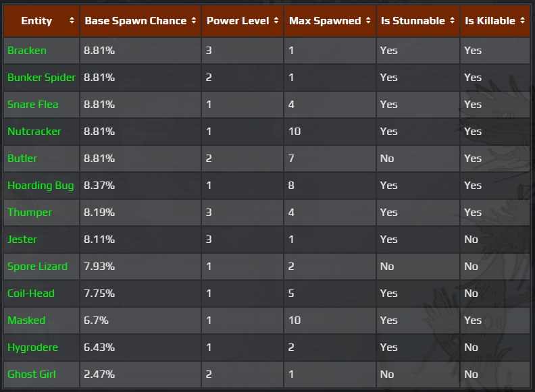Open the Ghost Girl entity link

click(32, 374)
